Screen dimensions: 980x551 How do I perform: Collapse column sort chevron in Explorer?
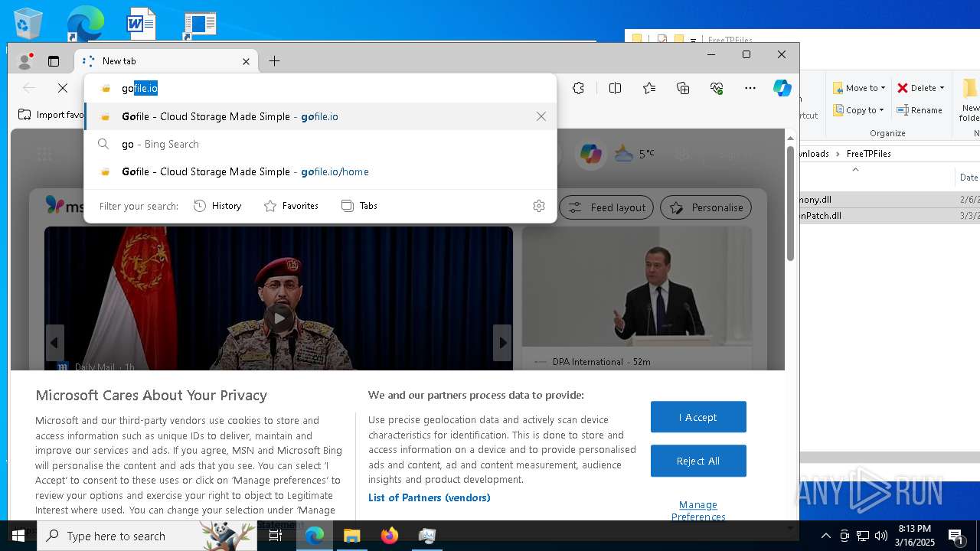click(x=855, y=169)
